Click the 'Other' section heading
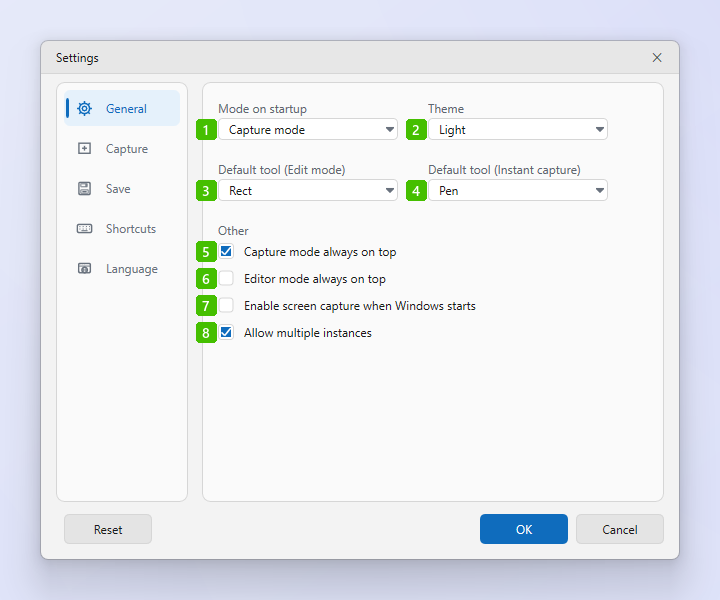This screenshot has width=720, height=600. [233, 230]
